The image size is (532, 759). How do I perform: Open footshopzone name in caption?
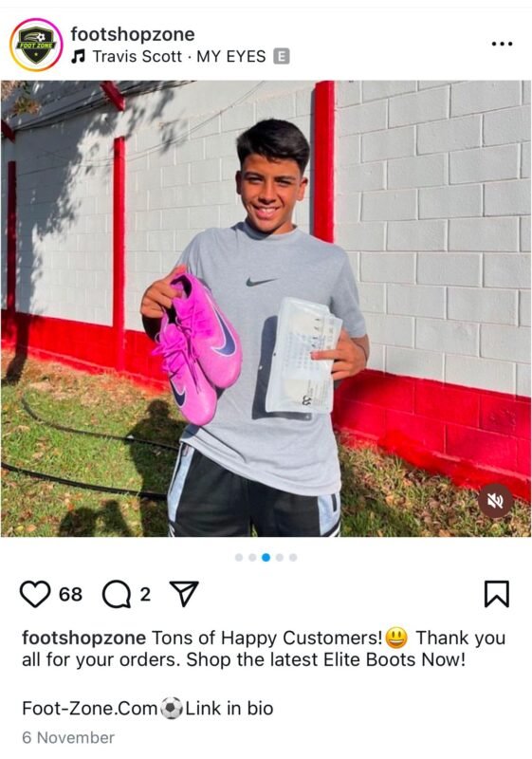click(83, 638)
